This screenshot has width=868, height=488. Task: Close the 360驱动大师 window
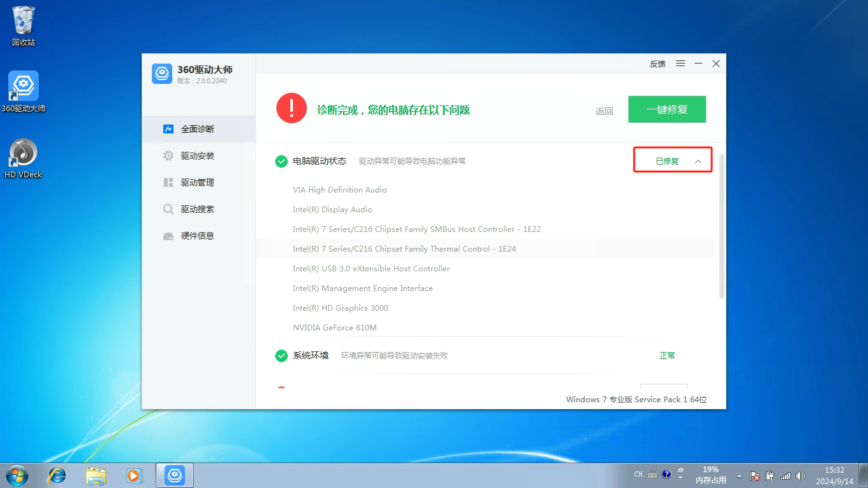(x=716, y=64)
